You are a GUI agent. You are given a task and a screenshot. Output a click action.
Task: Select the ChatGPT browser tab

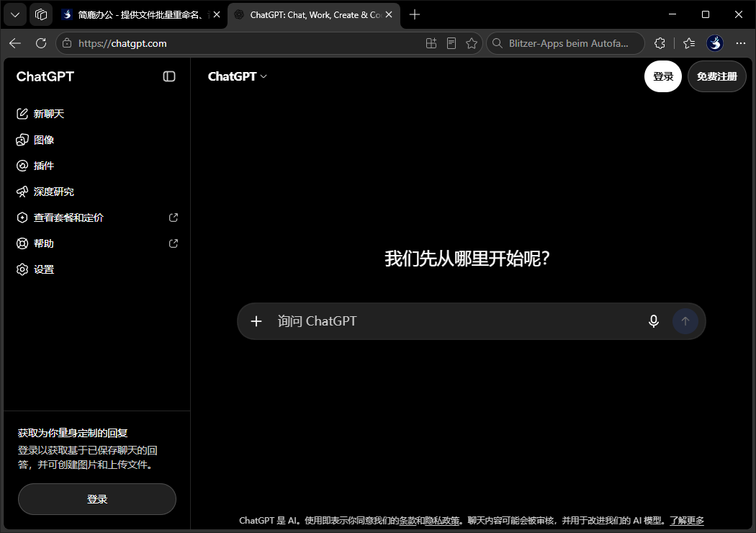click(x=313, y=15)
